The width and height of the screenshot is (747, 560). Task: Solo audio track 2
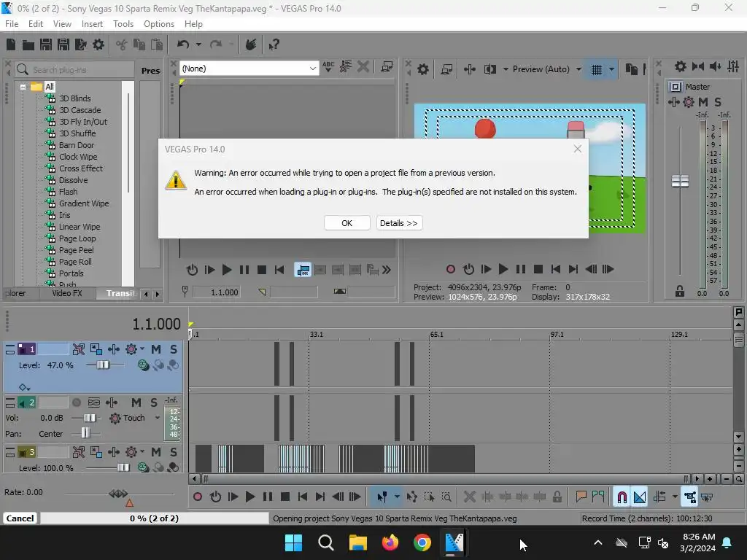(153, 402)
